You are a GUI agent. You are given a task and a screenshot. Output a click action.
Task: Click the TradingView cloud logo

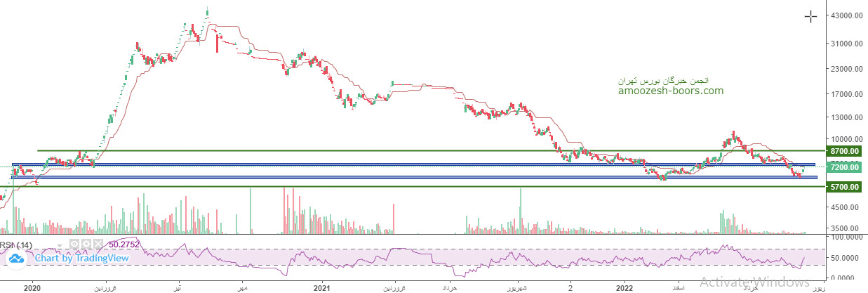(x=17, y=259)
